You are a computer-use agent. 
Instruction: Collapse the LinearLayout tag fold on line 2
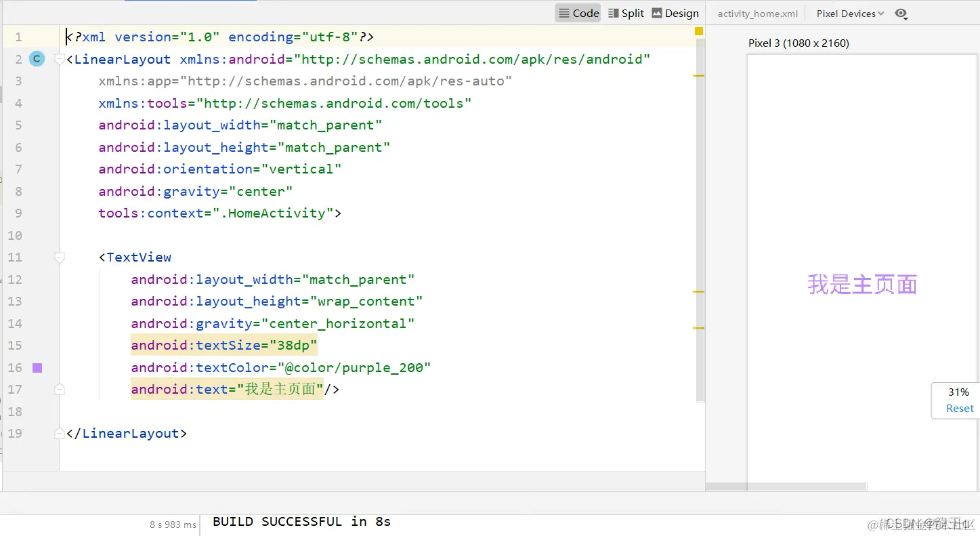(60, 59)
